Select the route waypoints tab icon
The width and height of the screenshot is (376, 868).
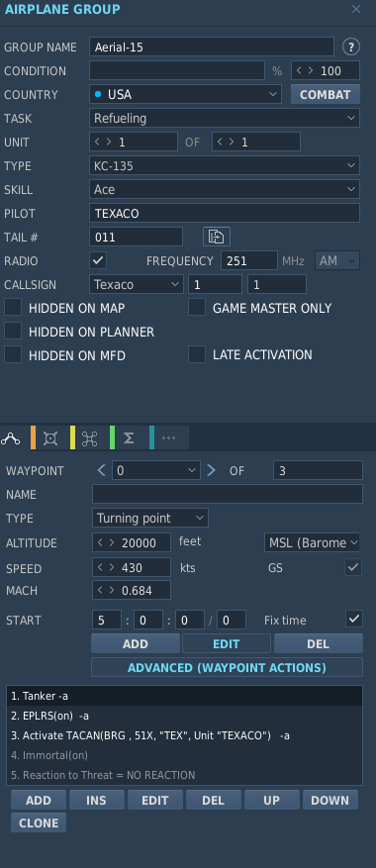[x=11, y=438]
